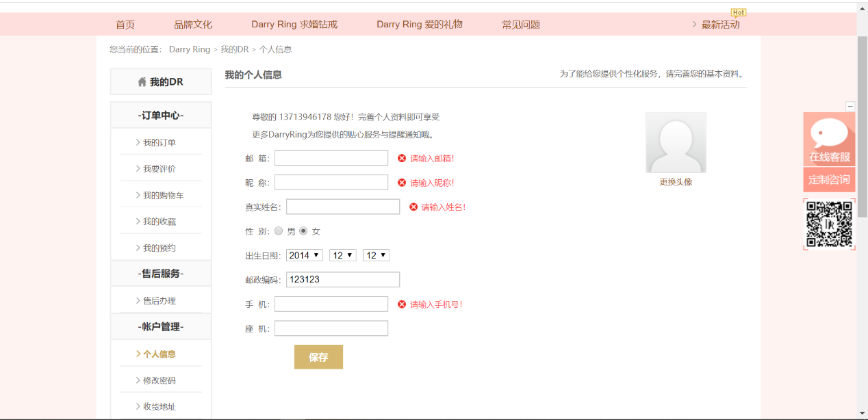868x420 pixels.
Task: Collapse the floating sidebar with minus icon
Action: point(850,106)
